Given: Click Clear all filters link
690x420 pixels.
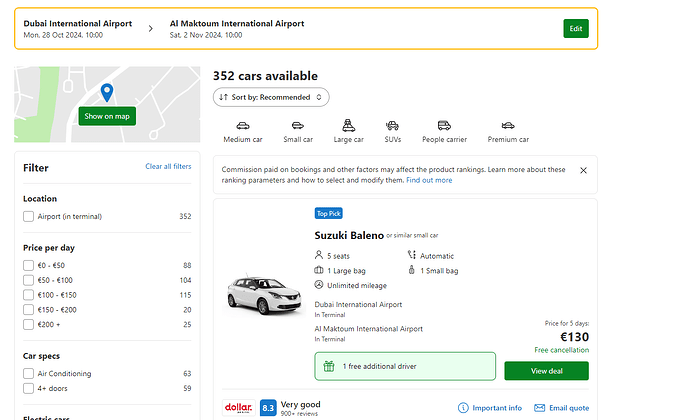Looking at the screenshot, I should [168, 166].
